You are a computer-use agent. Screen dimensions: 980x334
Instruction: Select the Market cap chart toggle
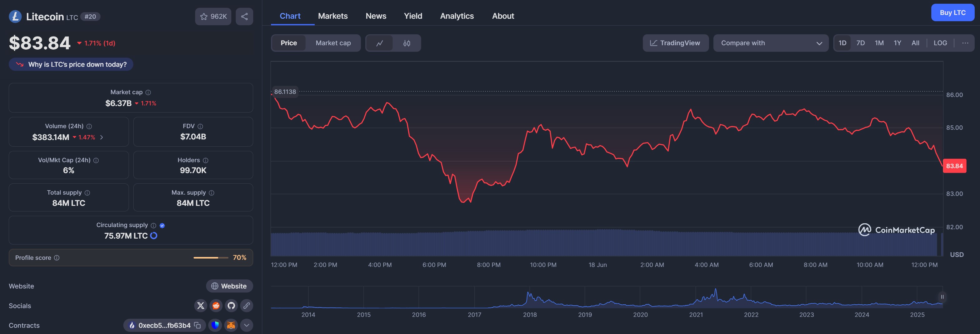(333, 43)
